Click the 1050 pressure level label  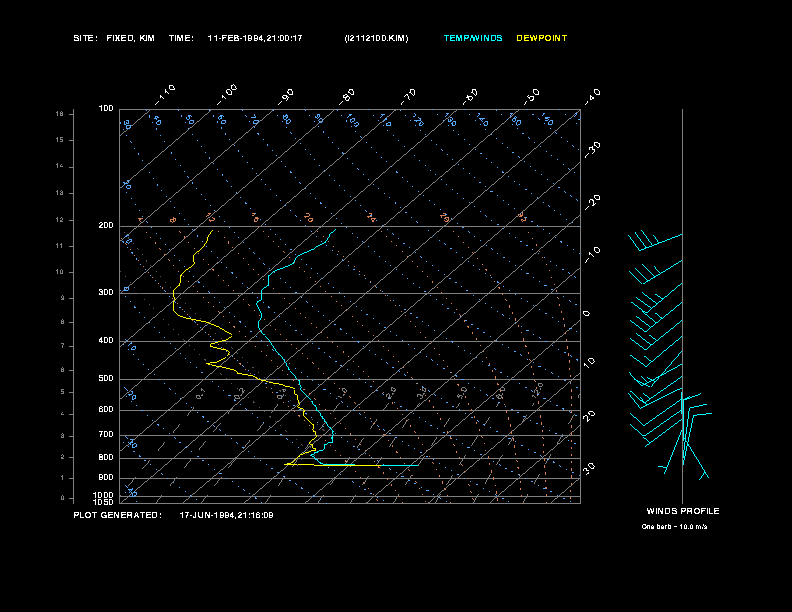104,502
